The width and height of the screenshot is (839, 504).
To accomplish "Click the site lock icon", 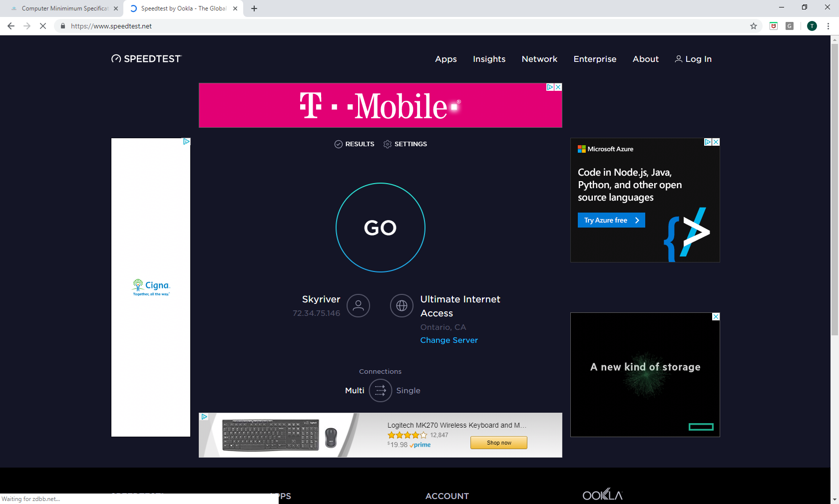I will coord(62,26).
